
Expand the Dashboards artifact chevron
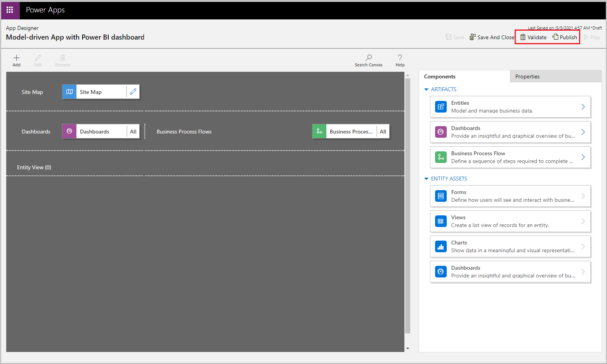click(583, 132)
